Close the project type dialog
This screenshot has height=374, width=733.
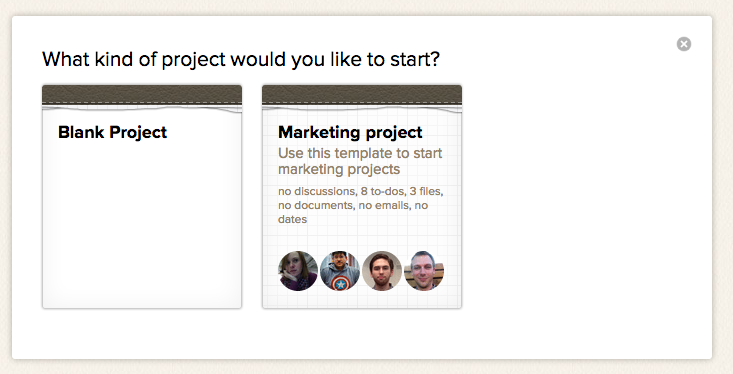pyautogui.click(x=683, y=44)
